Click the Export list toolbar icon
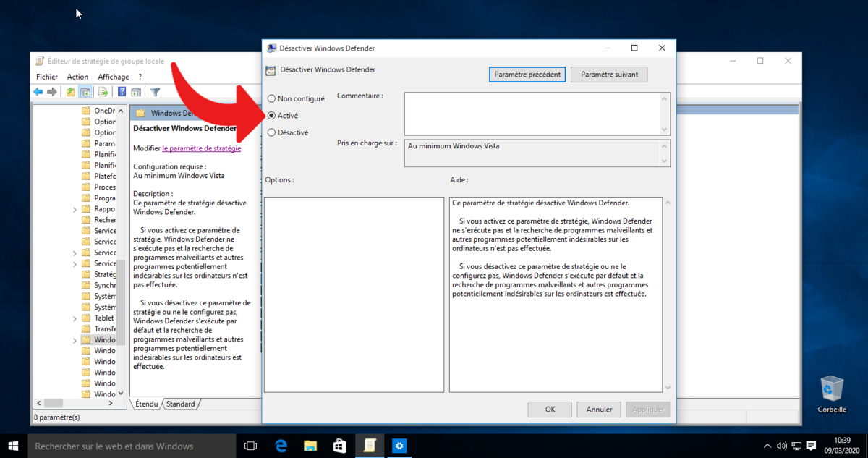Image resolution: width=868 pixels, height=458 pixels. pos(103,92)
